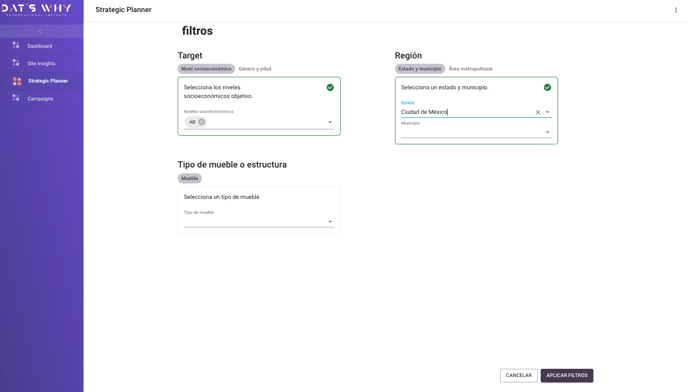
Task: Click the filtros heading
Action: (197, 31)
